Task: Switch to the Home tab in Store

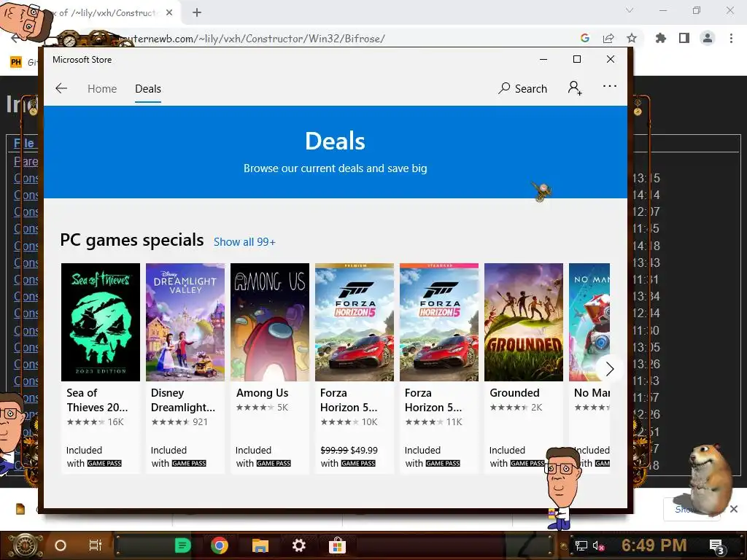Action: click(x=102, y=88)
